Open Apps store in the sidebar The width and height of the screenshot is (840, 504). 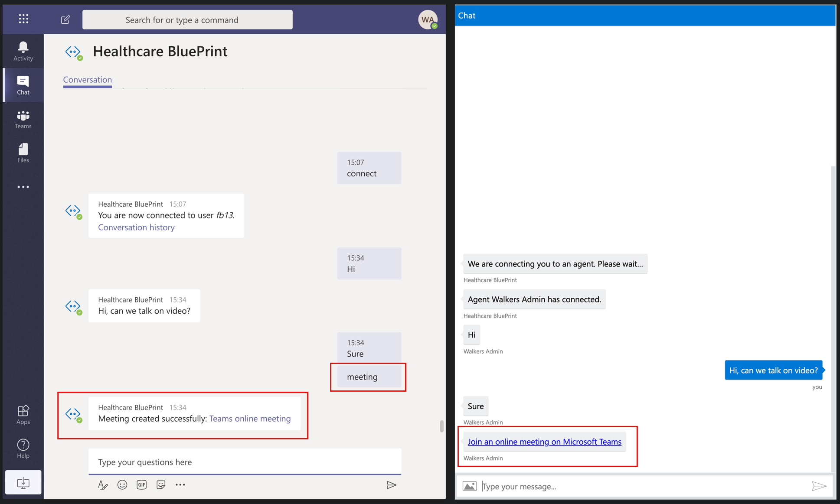click(x=23, y=415)
